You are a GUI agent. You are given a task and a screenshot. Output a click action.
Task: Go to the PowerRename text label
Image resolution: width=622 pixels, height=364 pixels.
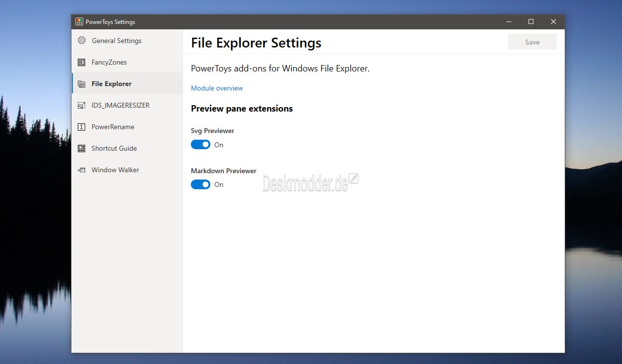tap(113, 127)
